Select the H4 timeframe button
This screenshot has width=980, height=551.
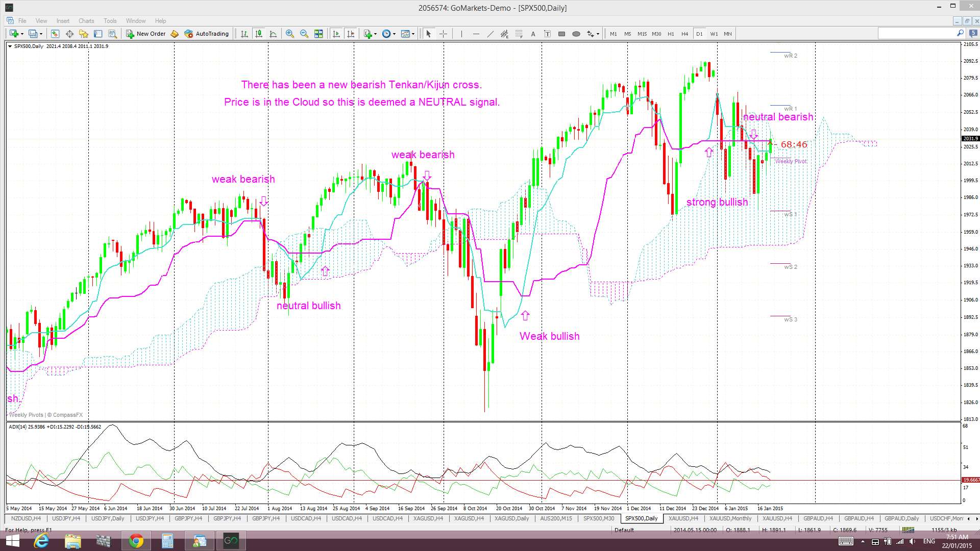tap(684, 34)
